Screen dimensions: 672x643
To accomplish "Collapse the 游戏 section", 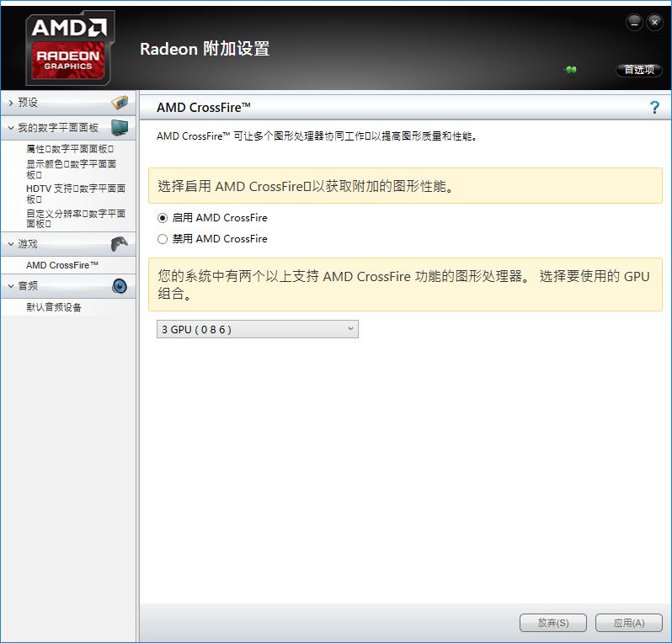I will (x=11, y=244).
